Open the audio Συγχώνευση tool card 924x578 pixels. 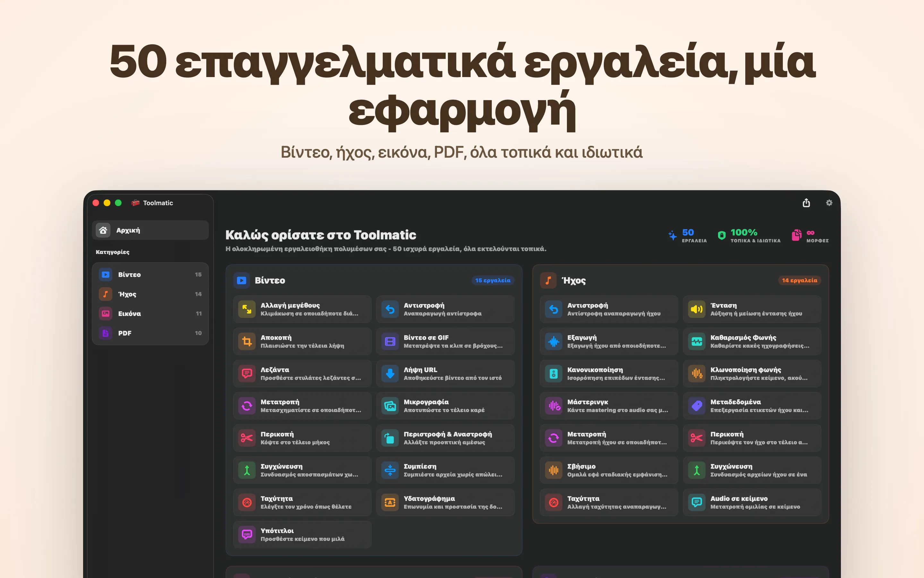tap(752, 470)
